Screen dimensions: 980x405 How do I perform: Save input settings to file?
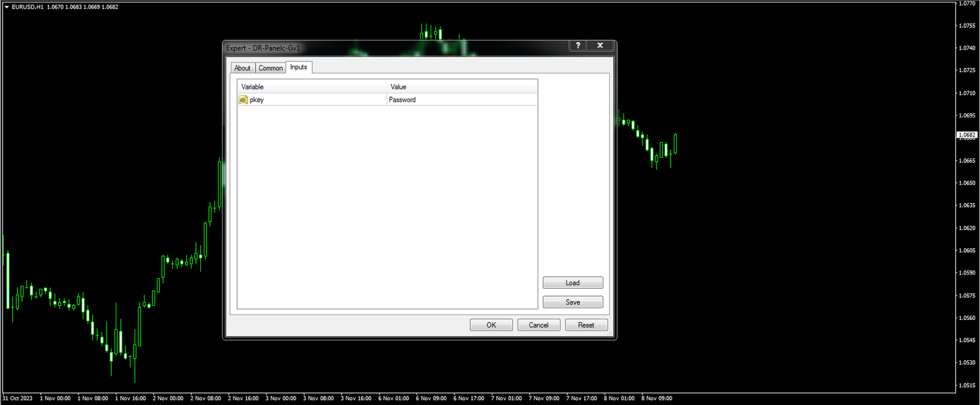(x=573, y=302)
